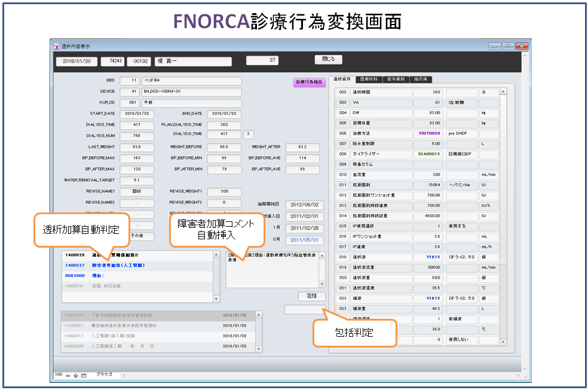The width and height of the screenshot is (588, 390).
Task: Toggle the status toolbar icon at the bottom left
Action: tap(84, 376)
